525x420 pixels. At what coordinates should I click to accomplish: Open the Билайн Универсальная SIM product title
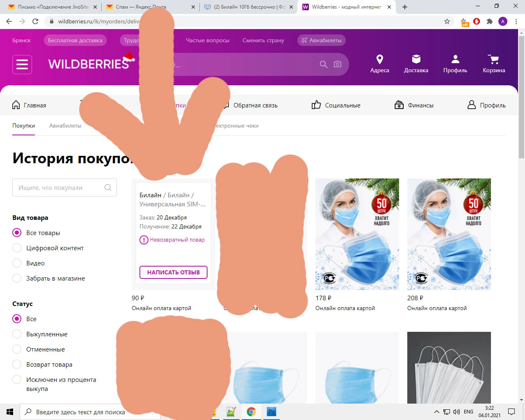[172, 200]
